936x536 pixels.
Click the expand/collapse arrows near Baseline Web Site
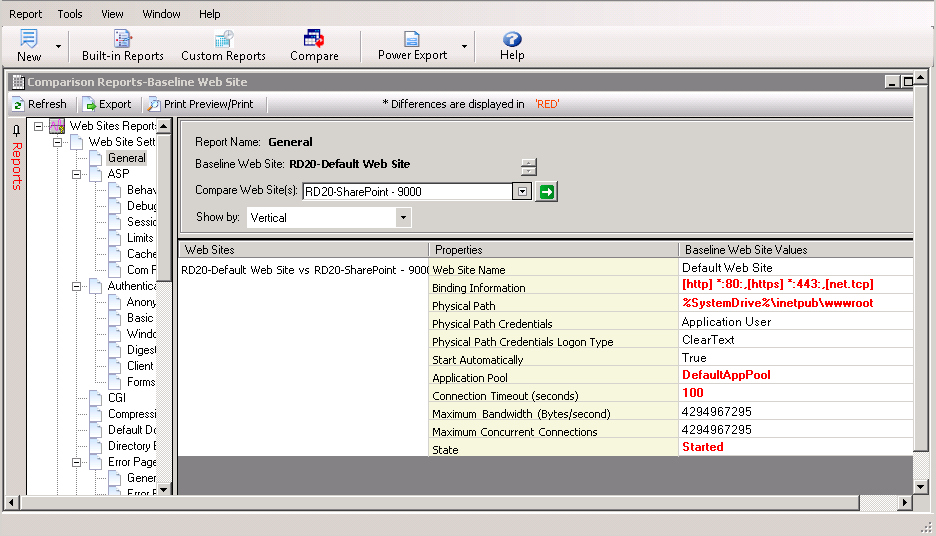(x=528, y=167)
